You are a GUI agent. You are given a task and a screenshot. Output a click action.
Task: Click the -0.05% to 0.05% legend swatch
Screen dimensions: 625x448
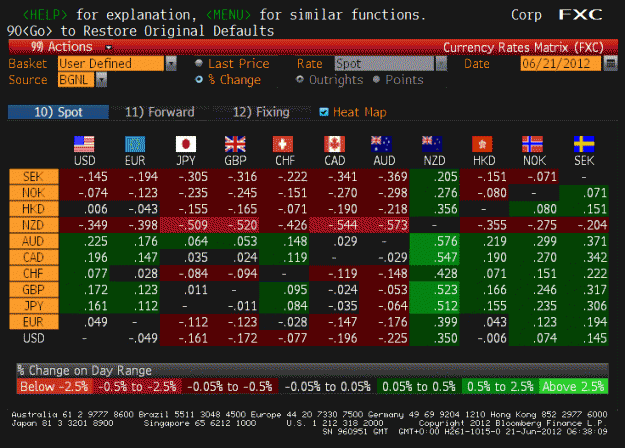tap(328, 386)
